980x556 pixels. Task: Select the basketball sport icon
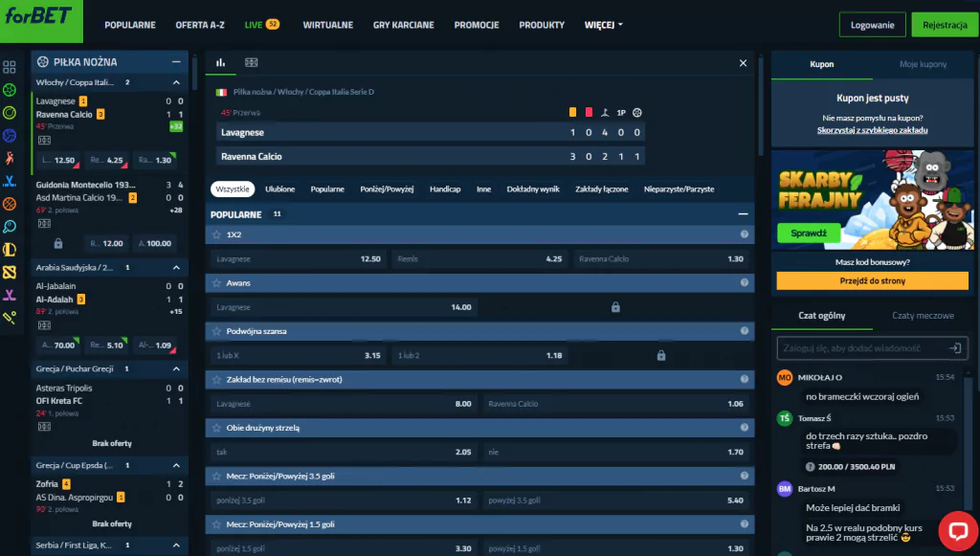pos(10,203)
